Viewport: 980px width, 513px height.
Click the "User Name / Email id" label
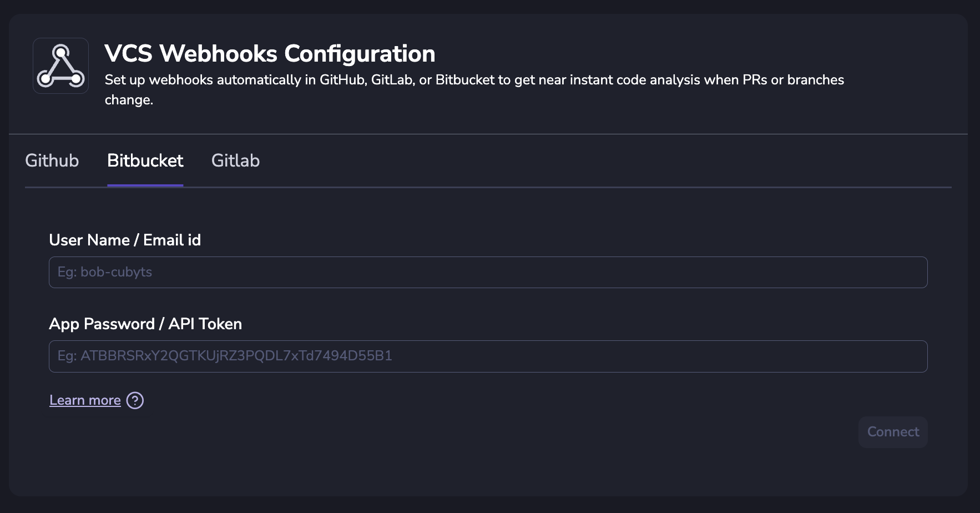125,240
